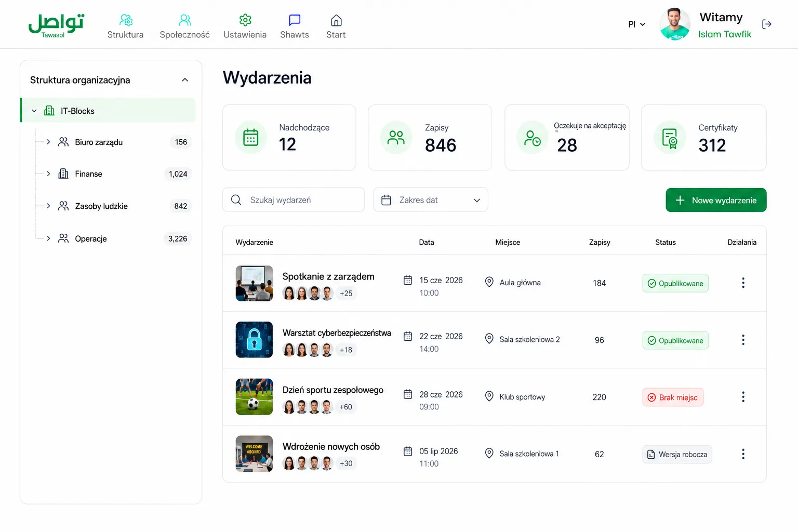This screenshot has height=532, width=798.
Task: Click location pin for Sala szkoleniowa 2
Action: (489, 339)
